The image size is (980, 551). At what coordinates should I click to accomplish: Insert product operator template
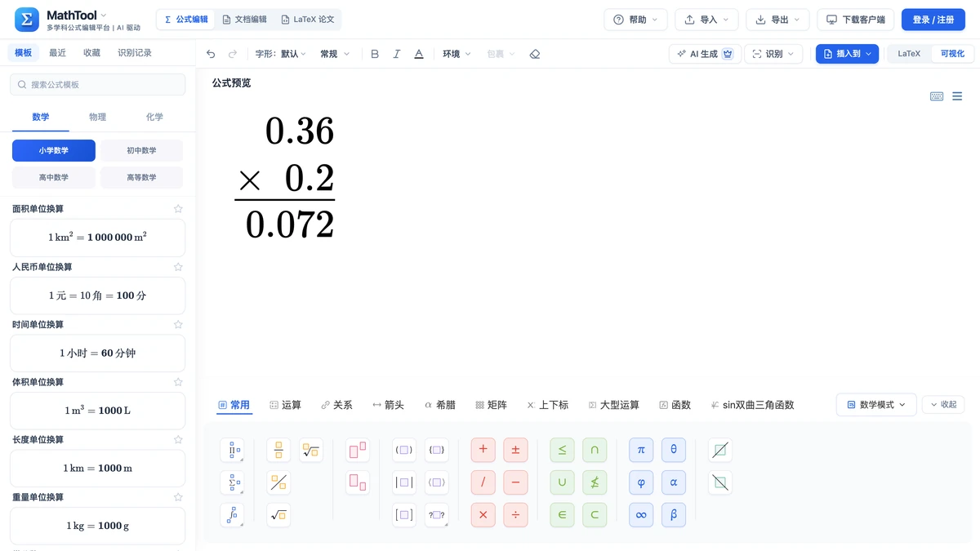232,450
